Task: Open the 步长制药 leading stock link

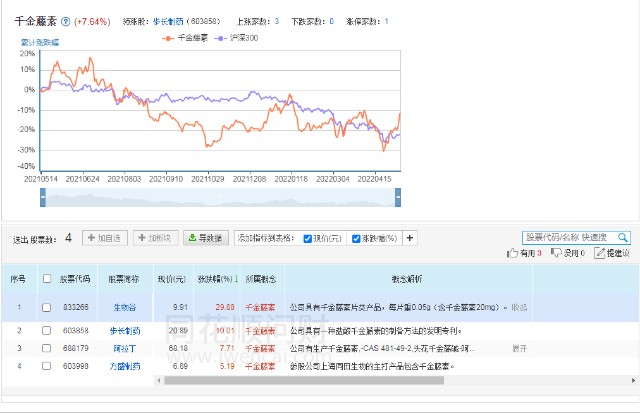Action: pos(168,21)
